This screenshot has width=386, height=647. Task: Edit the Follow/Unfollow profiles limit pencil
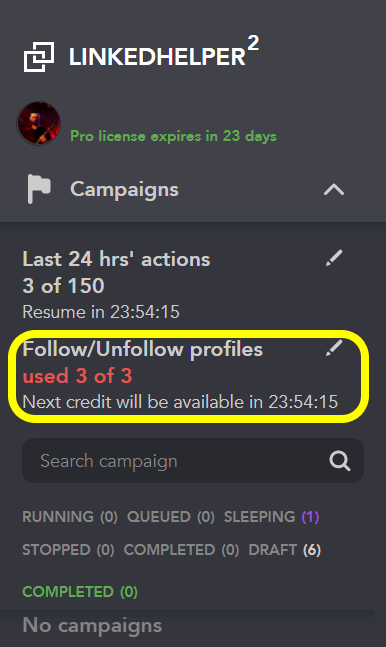pos(334,348)
